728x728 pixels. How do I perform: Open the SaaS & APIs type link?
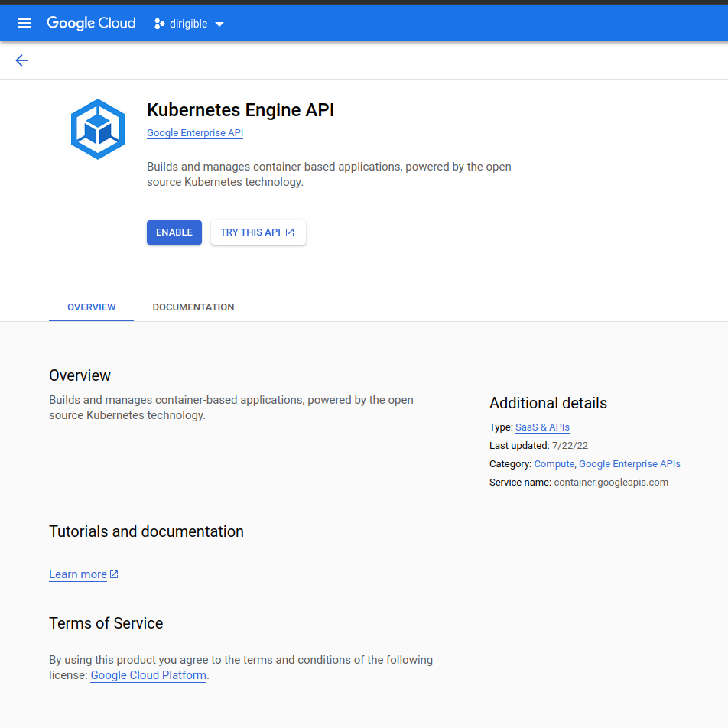coord(542,427)
